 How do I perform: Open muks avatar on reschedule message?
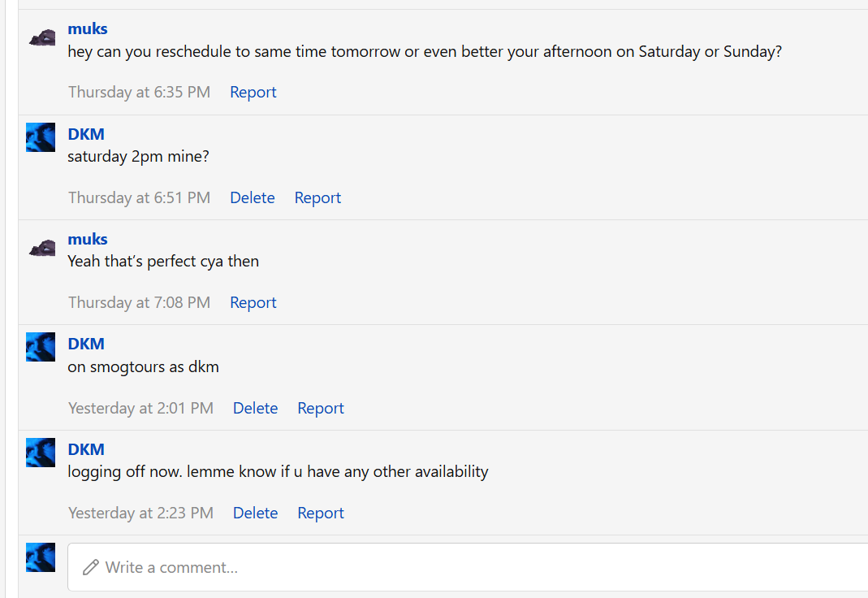[41, 37]
